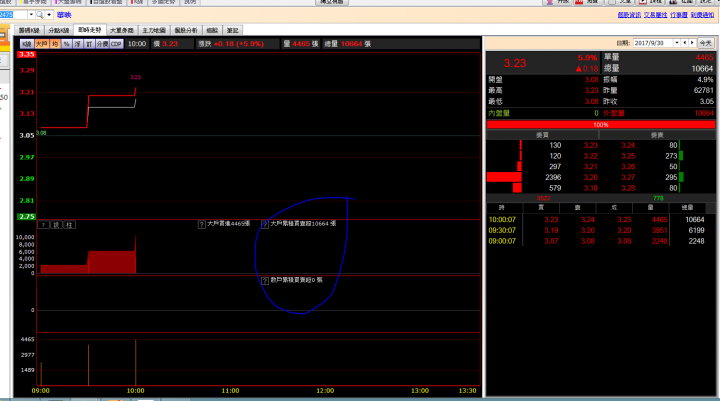Screen dimensions: 720x401
Task: Toggle the % percent scale button
Action: (67, 44)
